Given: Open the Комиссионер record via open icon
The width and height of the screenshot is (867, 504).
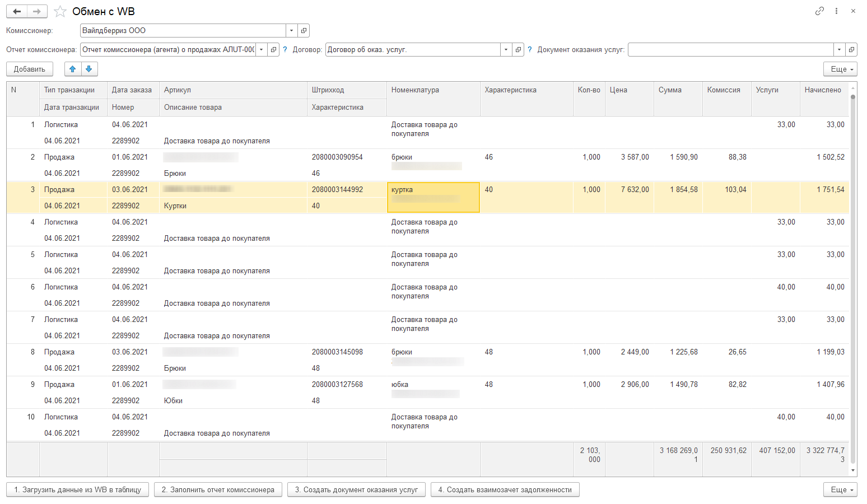Looking at the screenshot, I should point(304,30).
